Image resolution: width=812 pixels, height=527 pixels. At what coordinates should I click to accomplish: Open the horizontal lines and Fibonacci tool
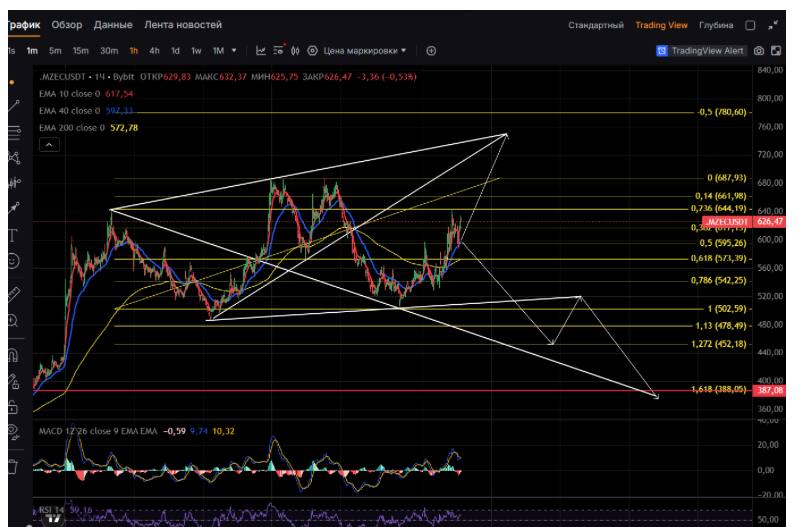tap(14, 131)
